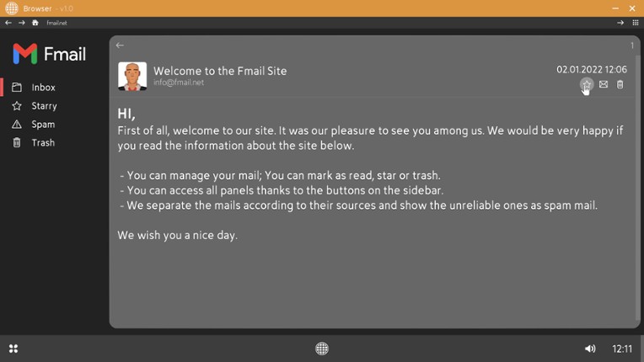The height and width of the screenshot is (362, 644).
Task: Open the browser apps grid menu
Action: coord(636,23)
